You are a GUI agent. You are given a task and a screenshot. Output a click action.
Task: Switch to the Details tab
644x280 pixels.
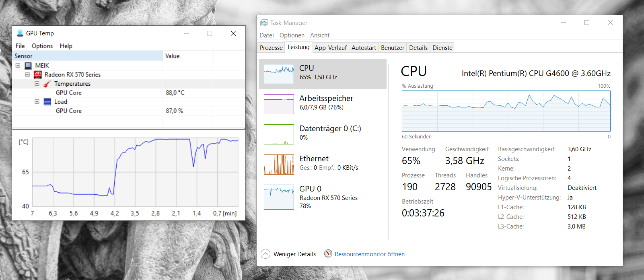(x=418, y=47)
